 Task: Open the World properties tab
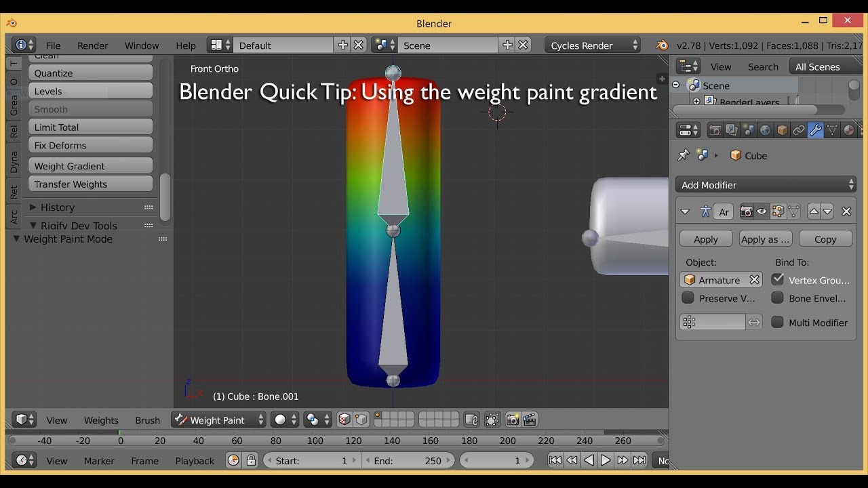765,130
